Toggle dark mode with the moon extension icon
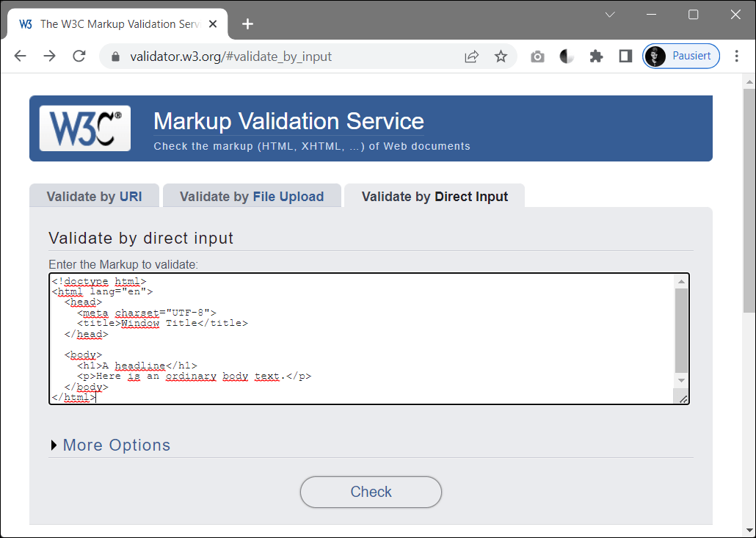 pyautogui.click(x=567, y=56)
